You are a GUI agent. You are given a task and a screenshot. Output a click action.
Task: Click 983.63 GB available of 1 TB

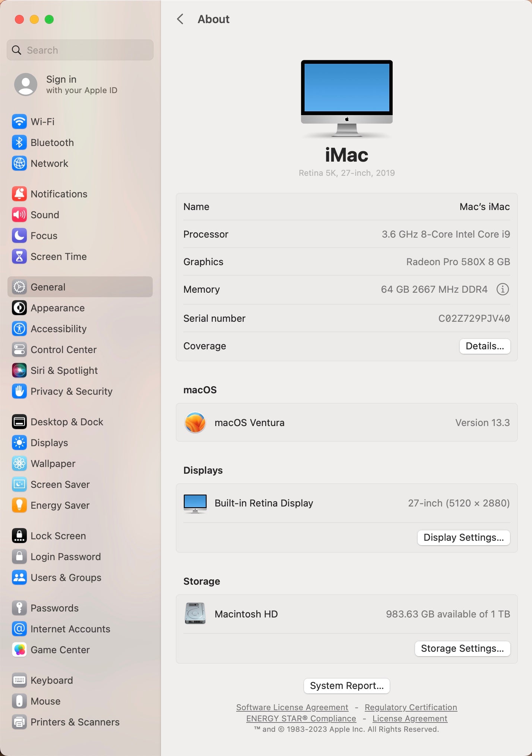pyautogui.click(x=448, y=614)
